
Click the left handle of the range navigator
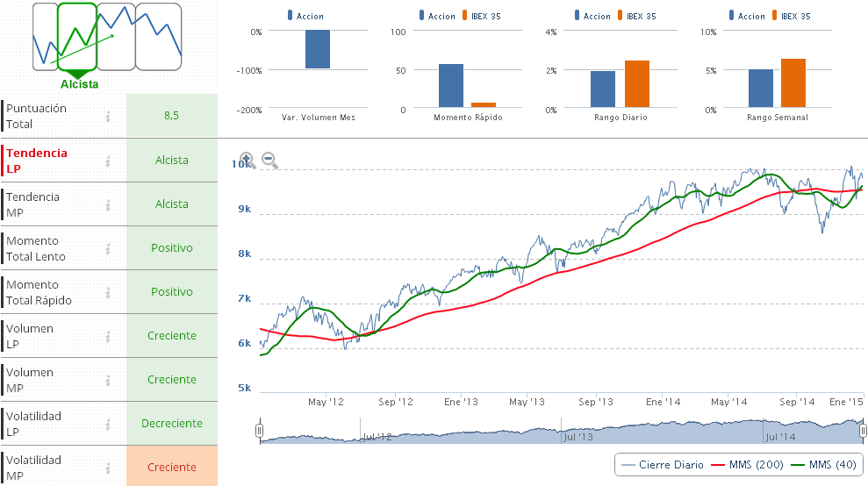click(260, 431)
